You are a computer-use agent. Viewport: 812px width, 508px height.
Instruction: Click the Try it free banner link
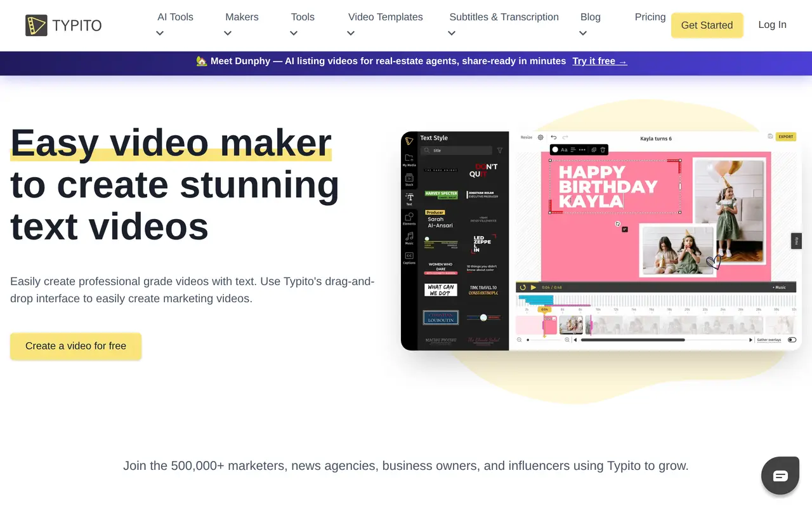tap(599, 61)
